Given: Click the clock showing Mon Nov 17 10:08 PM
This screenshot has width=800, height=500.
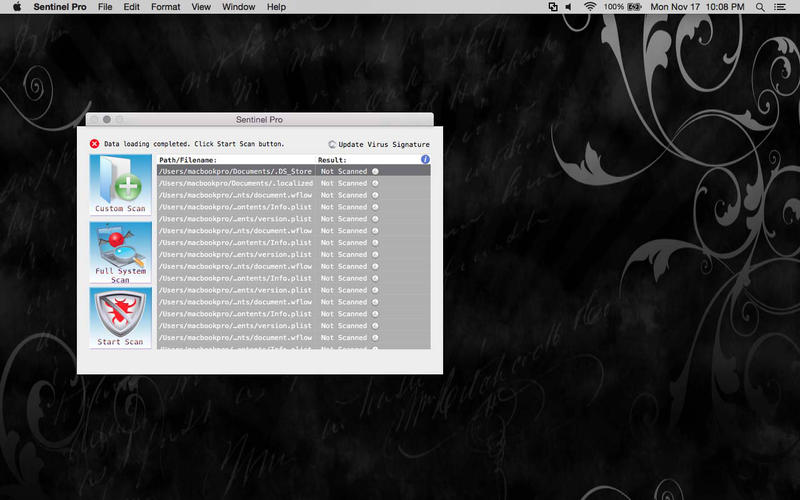Looking at the screenshot, I should [697, 7].
